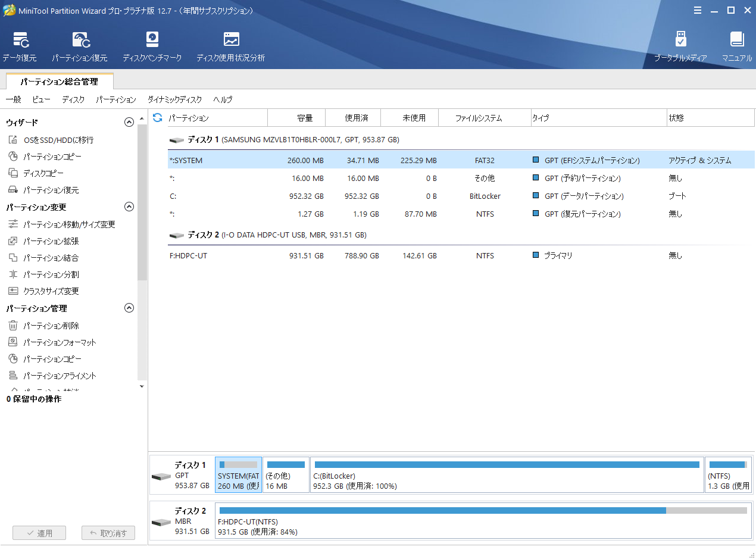
Task: Select the 1.27 GB NTFS recovery partition row
Action: (x=461, y=214)
